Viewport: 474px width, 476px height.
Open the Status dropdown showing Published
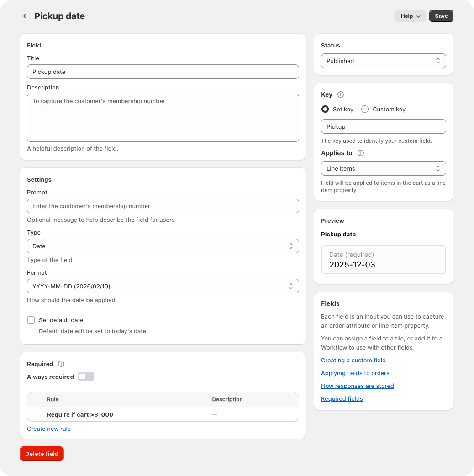[383, 60]
